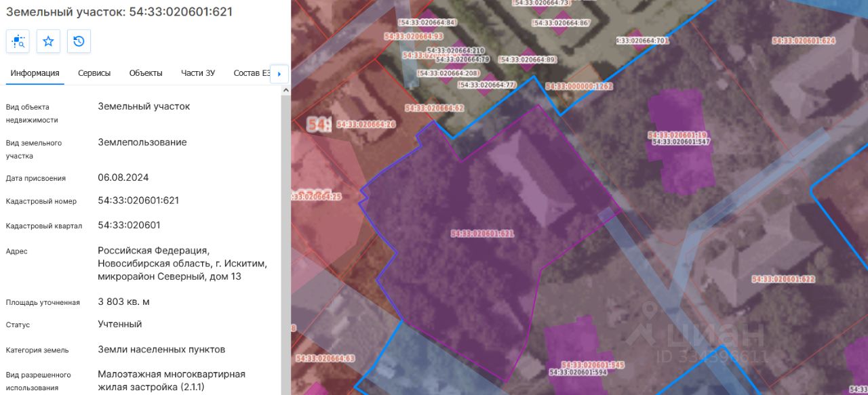Click parcel label 54:33:020601:621 on the map
Image resolution: width=868 pixels, height=395 pixels.
click(483, 234)
